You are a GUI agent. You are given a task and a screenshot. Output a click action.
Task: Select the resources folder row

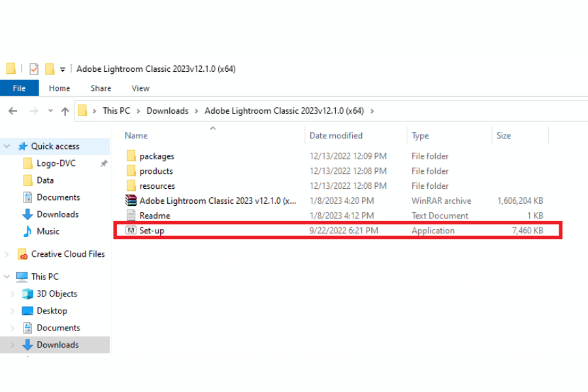pos(157,186)
